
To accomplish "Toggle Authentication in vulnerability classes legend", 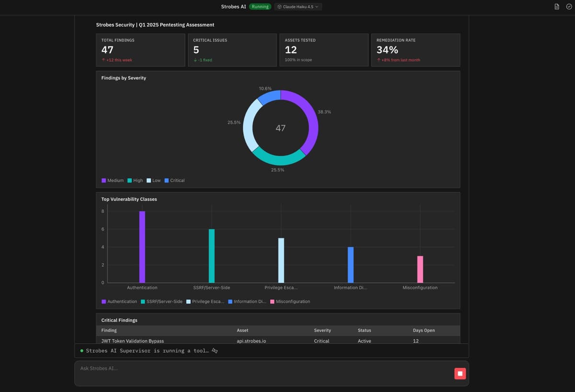I will point(119,302).
